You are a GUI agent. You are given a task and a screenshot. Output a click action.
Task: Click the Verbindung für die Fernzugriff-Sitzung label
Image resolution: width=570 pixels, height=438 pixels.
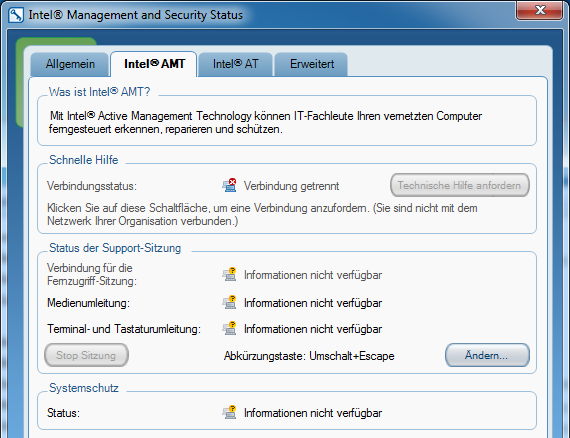coord(92,274)
